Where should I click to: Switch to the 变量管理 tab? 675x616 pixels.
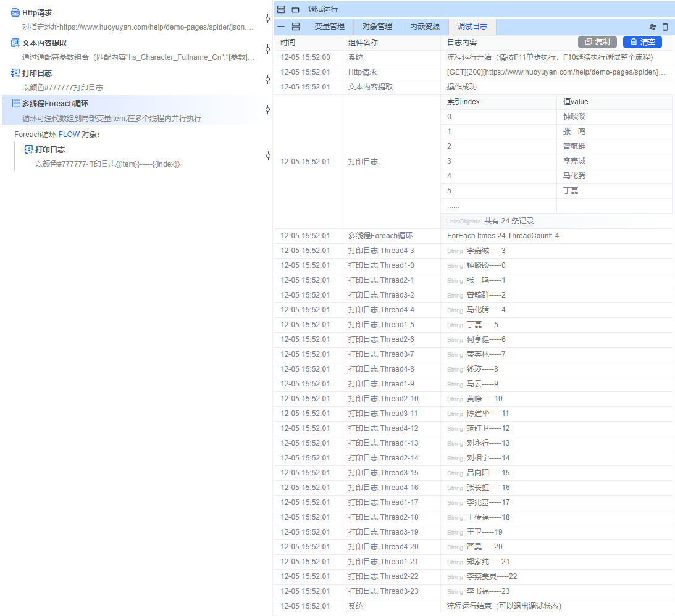tap(329, 27)
